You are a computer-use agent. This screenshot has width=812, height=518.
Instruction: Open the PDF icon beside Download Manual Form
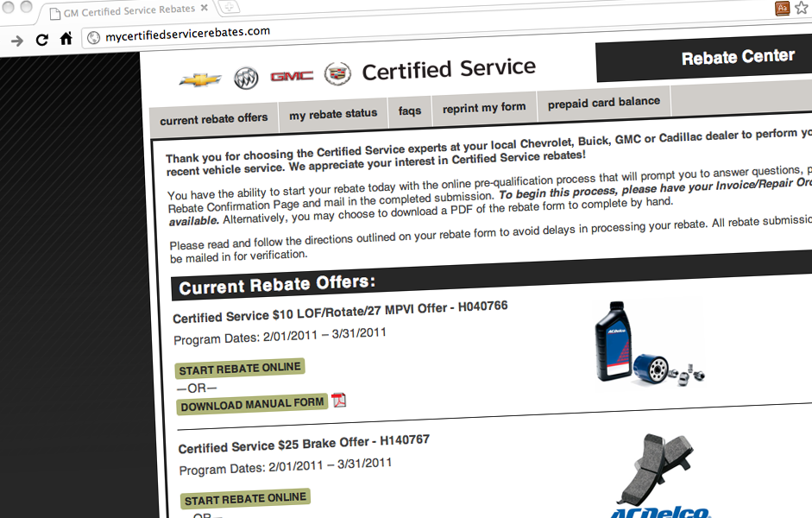339,400
